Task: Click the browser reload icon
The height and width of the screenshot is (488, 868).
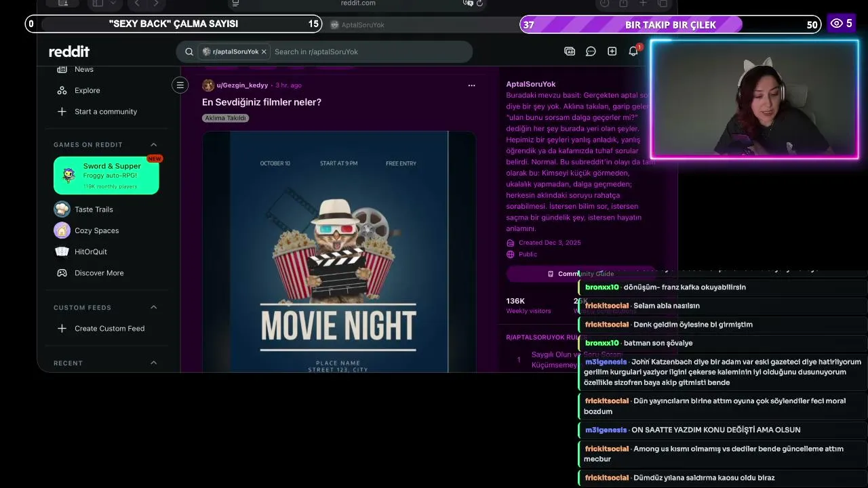Action: coord(480,3)
